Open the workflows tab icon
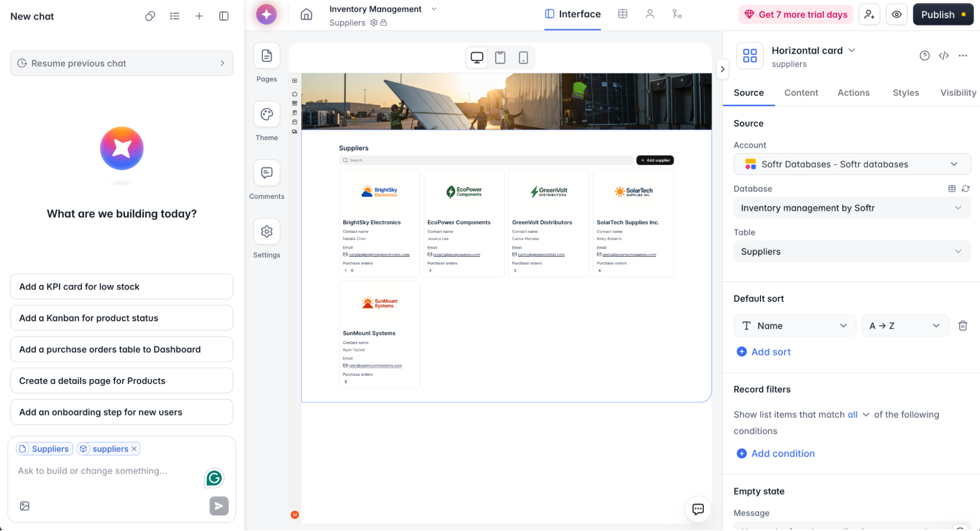The height and width of the screenshot is (531, 980). pos(677,14)
